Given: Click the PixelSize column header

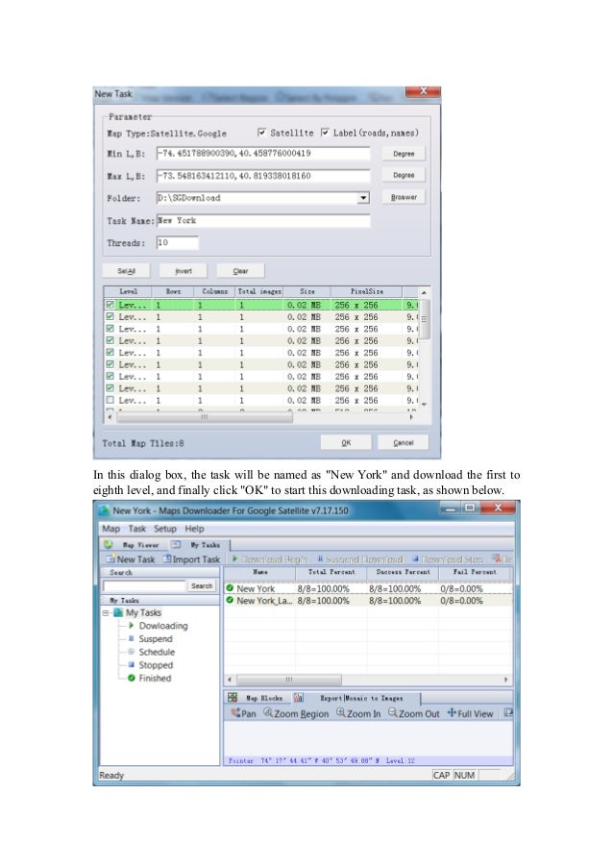Looking at the screenshot, I should point(366,291).
